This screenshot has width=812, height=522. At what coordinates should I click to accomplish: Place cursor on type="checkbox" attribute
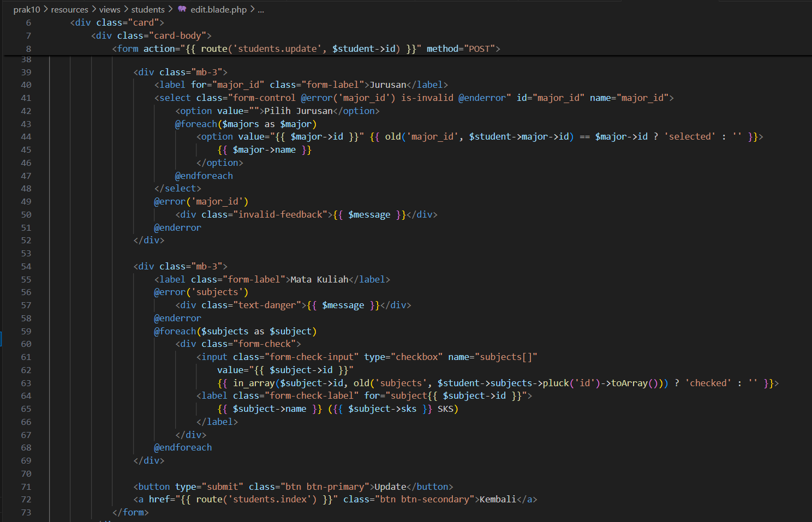pyautogui.click(x=403, y=357)
